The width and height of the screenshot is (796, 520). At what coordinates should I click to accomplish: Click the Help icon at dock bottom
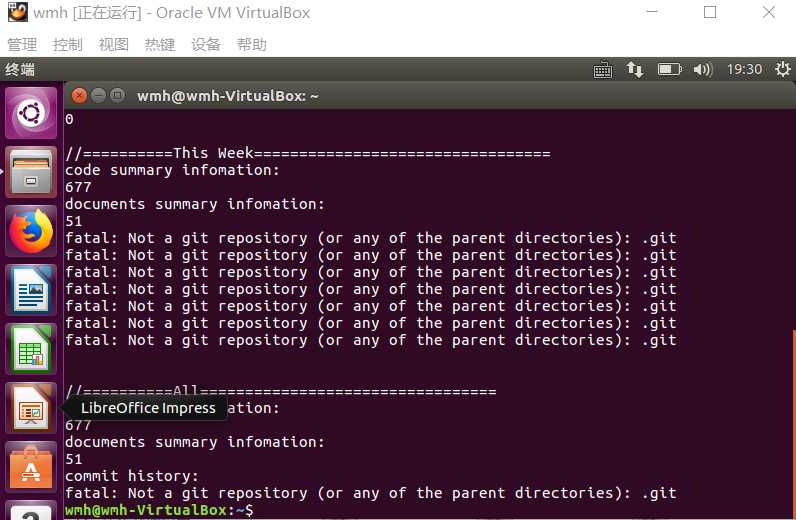31,511
